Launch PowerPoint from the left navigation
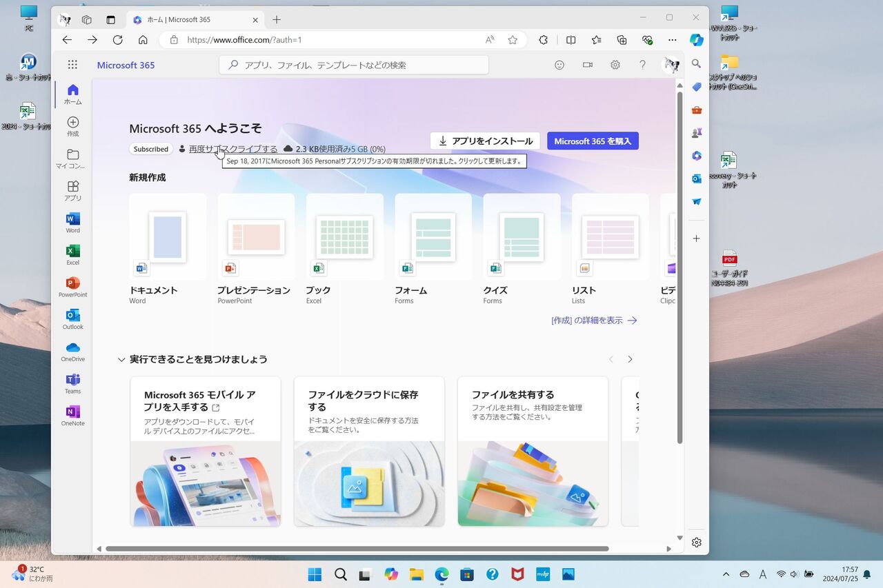The width and height of the screenshot is (883, 588). 73,287
